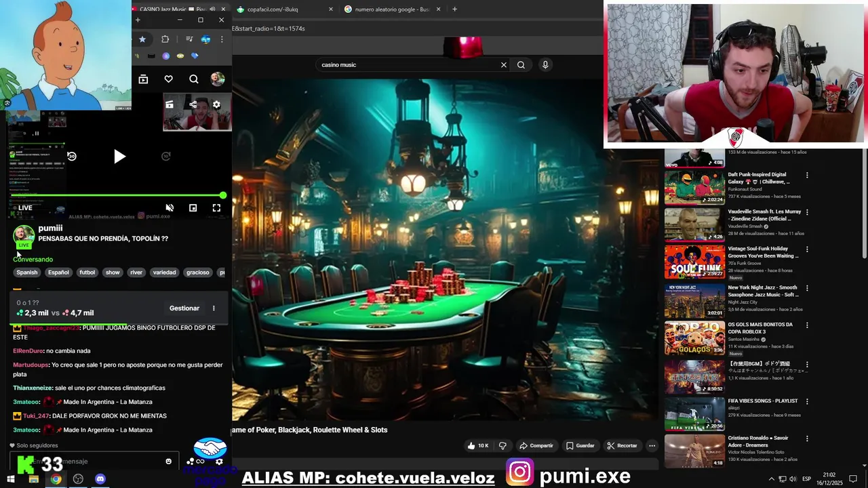
Task: Open more actions menu below the video
Action: pyautogui.click(x=652, y=445)
